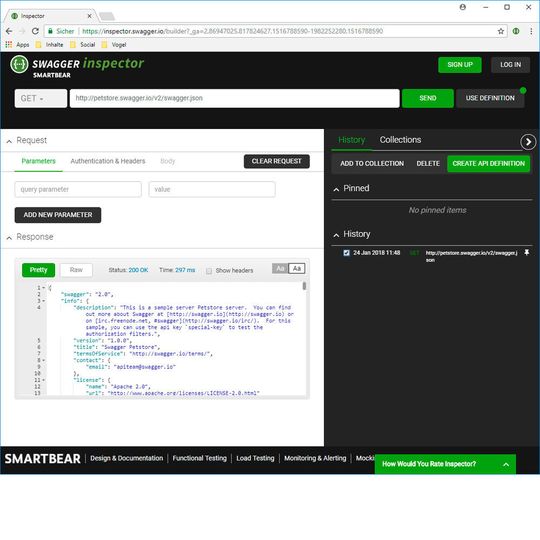Send the request with SEND button

[428, 98]
